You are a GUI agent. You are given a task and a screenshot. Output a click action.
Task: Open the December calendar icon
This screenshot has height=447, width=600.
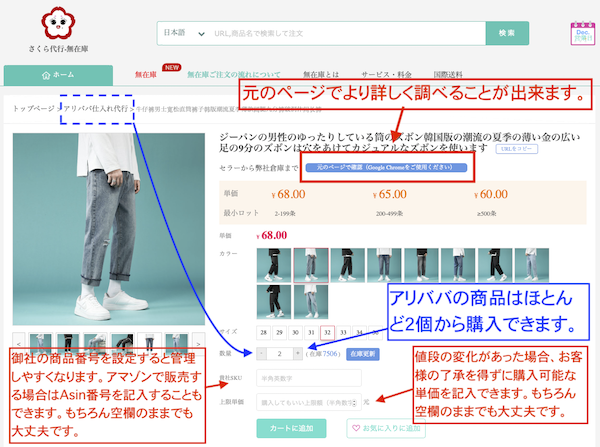(x=582, y=34)
